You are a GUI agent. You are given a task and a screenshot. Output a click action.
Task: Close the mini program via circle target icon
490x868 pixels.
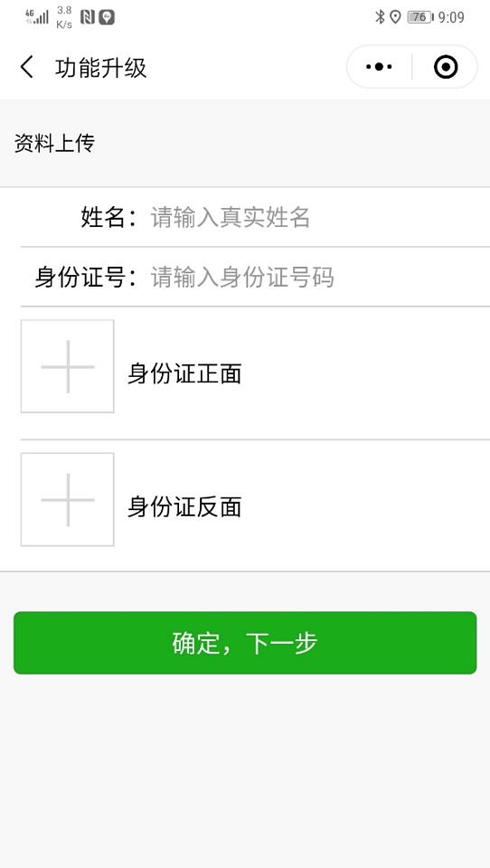pos(446,67)
